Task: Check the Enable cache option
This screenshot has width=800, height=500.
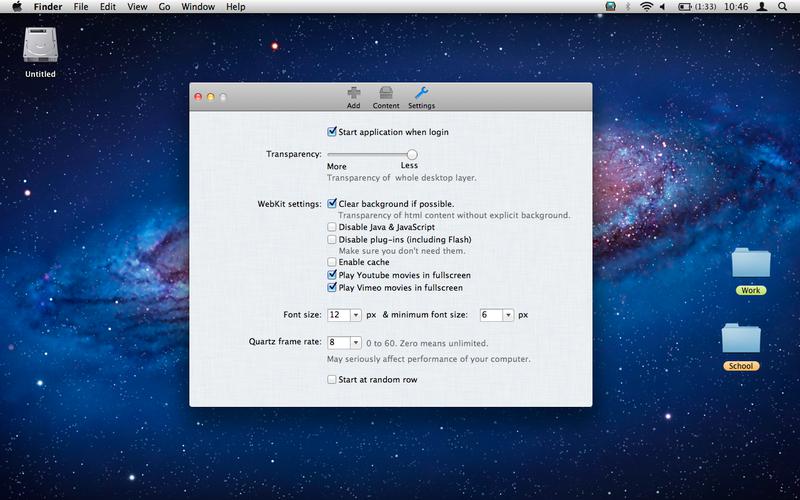Action: tap(332, 262)
